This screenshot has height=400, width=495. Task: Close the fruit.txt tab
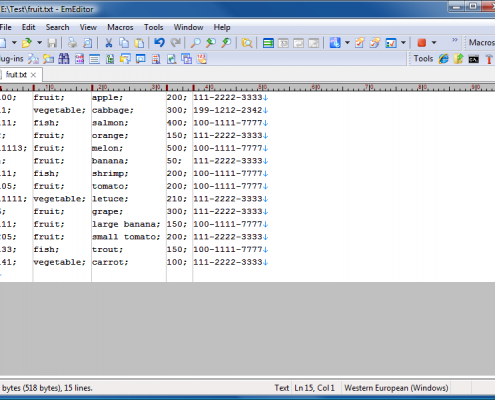pyautogui.click(x=33, y=75)
